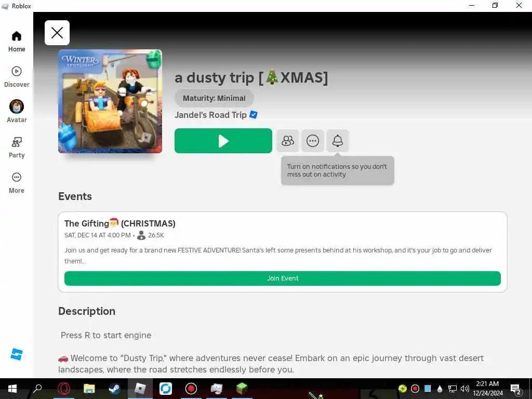
Task: Open the Opera browser from taskbar
Action: (x=64, y=389)
